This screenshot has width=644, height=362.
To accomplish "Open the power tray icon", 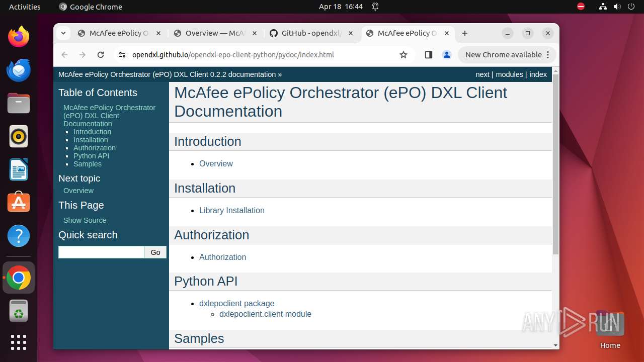I will click(x=631, y=7).
